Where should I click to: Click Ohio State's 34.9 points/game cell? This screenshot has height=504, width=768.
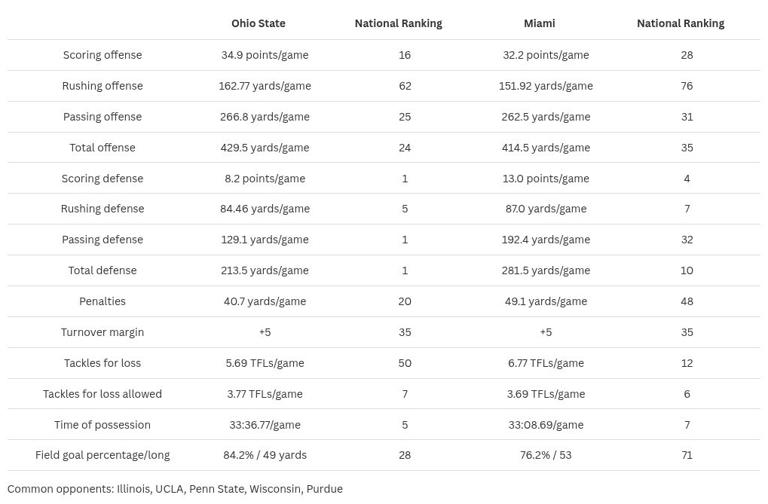click(265, 55)
